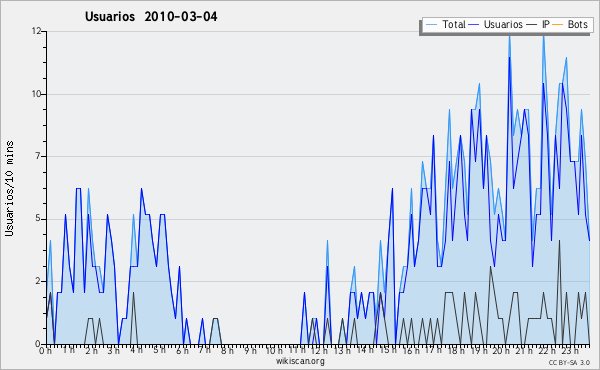Click the x-axis label '15 h'
This screenshot has width=600, height=370.
coord(388,350)
